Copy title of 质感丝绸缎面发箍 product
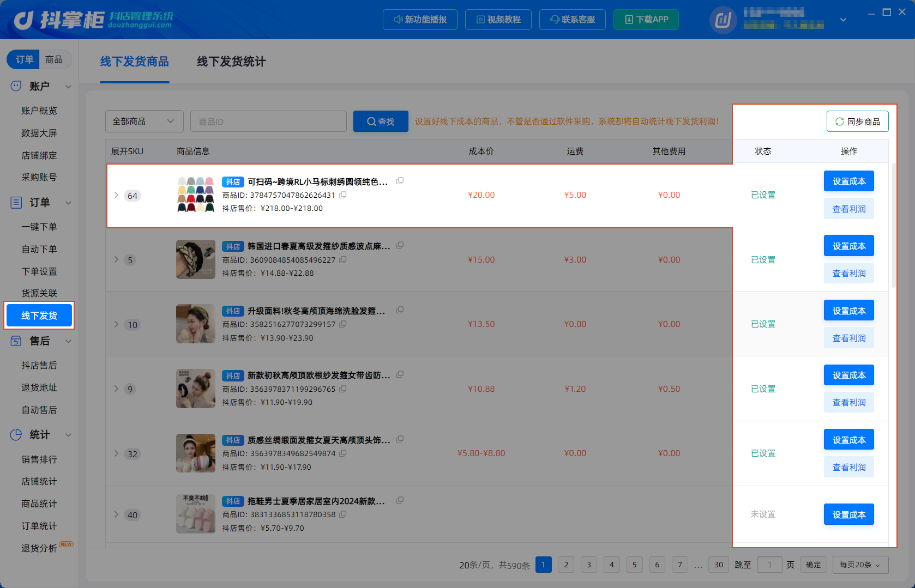 pos(400,439)
